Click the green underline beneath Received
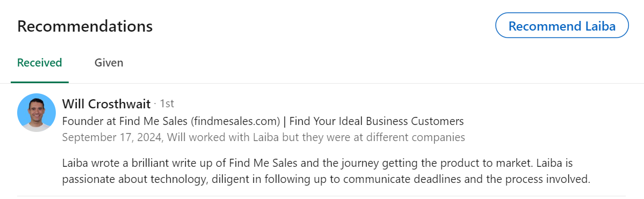 (x=40, y=82)
